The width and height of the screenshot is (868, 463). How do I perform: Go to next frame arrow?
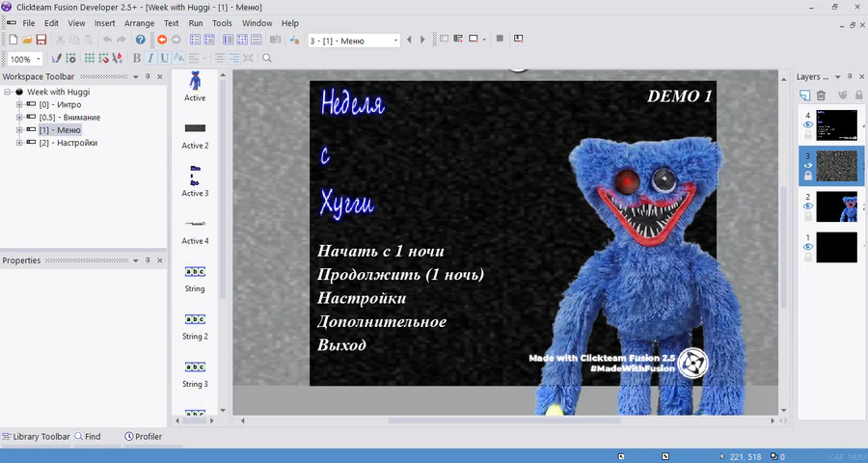(x=422, y=40)
